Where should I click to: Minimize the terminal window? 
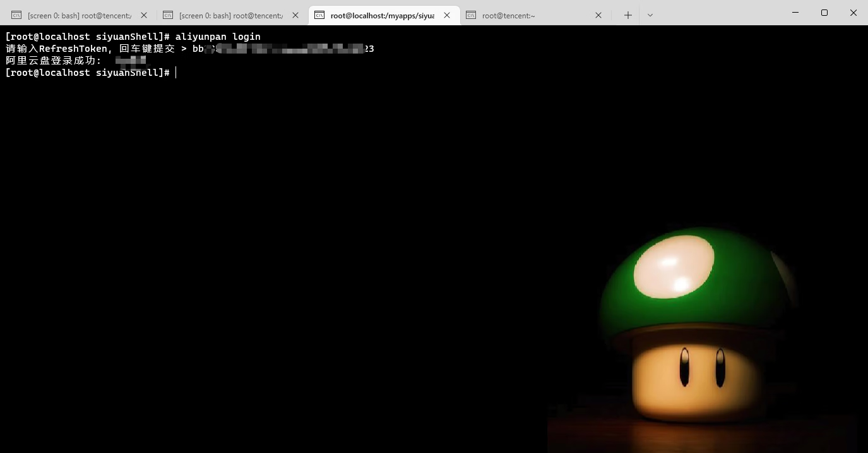point(795,13)
